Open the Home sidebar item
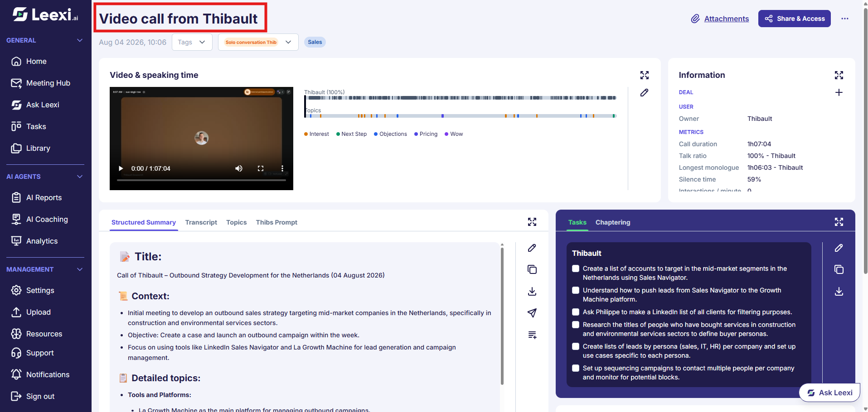 click(36, 61)
